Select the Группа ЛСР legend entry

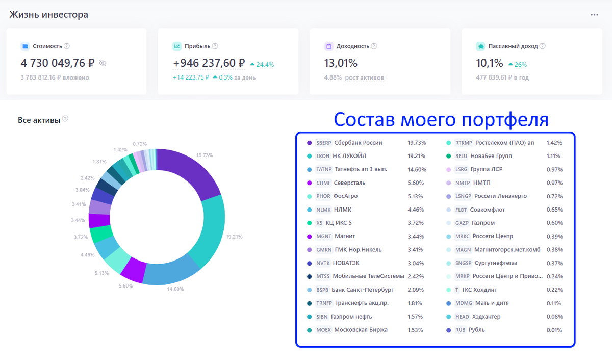(504, 169)
